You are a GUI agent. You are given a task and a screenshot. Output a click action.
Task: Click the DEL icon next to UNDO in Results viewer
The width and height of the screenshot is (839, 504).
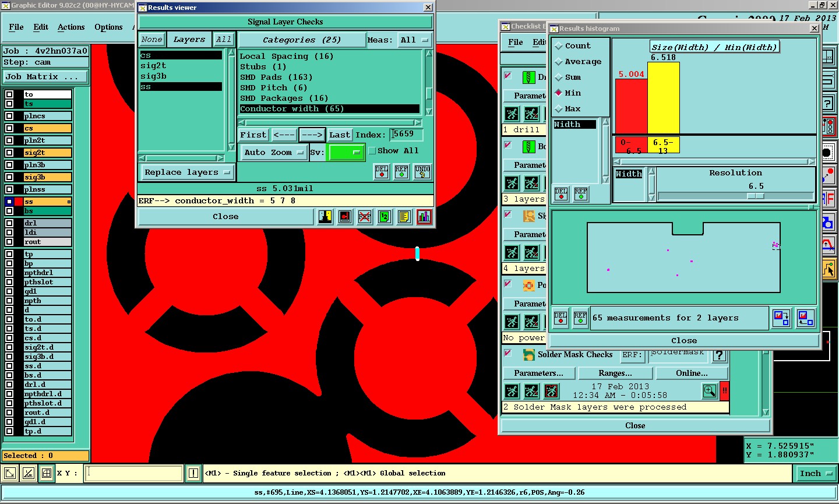[382, 172]
